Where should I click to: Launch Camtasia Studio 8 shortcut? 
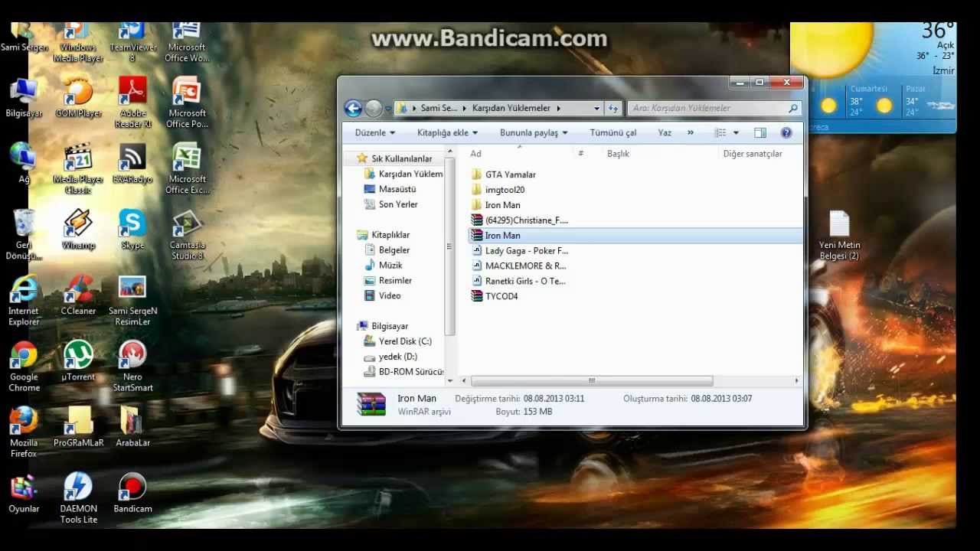point(187,234)
